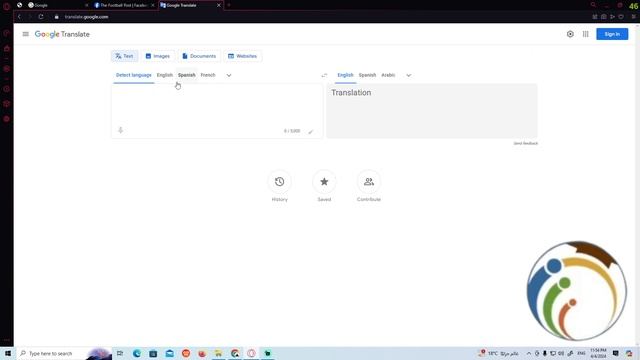Choose French as source language
The image size is (640, 360).
tap(208, 75)
